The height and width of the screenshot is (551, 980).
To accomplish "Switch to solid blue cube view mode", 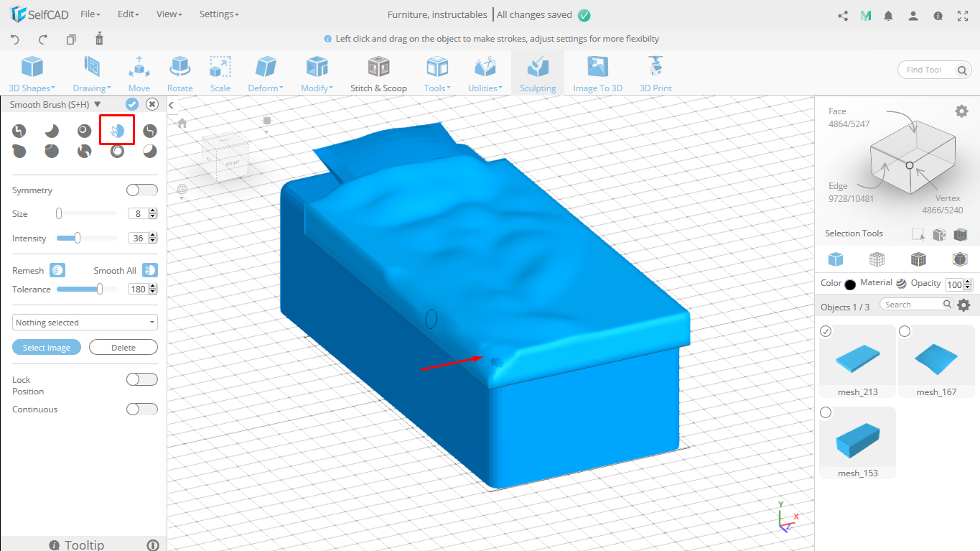I will [836, 259].
